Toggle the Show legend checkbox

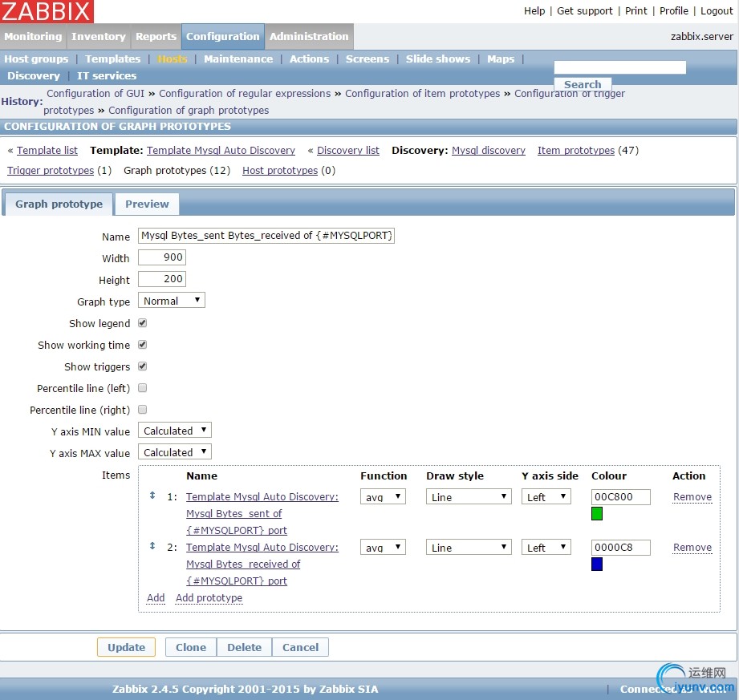pos(143,323)
